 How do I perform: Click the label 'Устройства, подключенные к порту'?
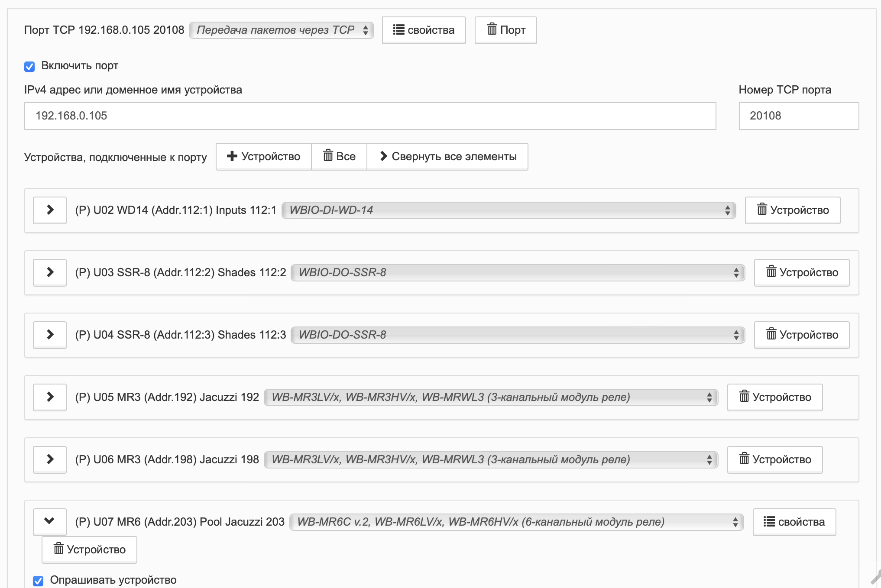click(116, 157)
